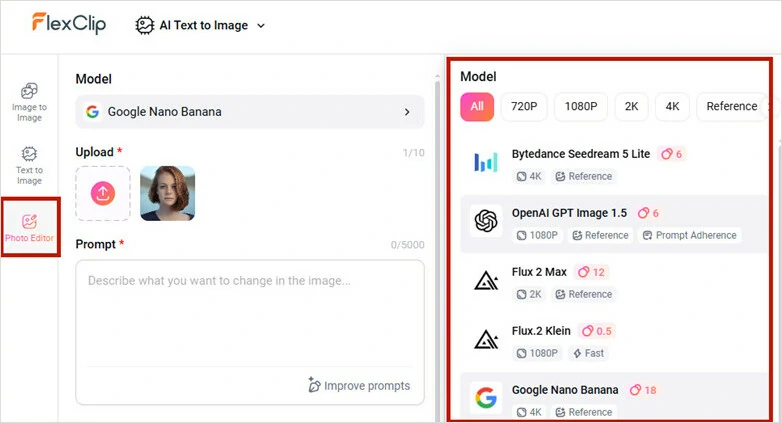Click the FlexClip logo

coord(69,23)
